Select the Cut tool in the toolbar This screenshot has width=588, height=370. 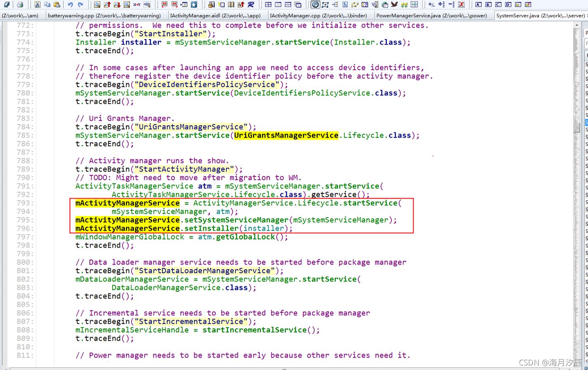[37, 5]
